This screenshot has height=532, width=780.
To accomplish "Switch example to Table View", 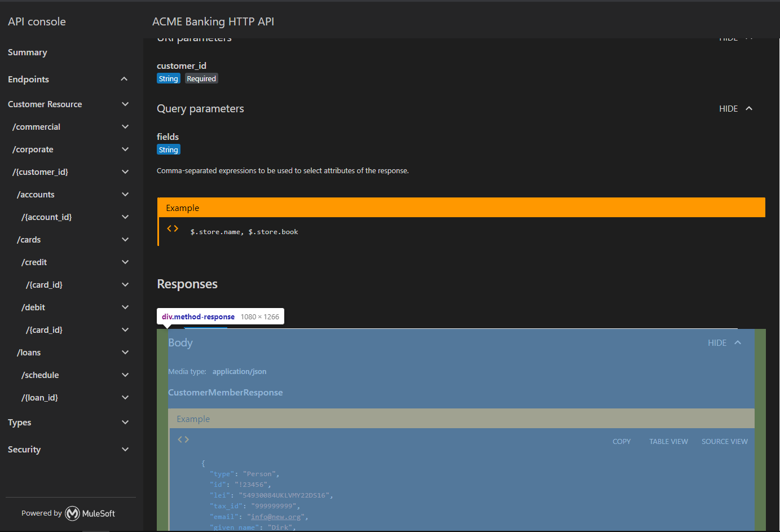I will 668,442.
